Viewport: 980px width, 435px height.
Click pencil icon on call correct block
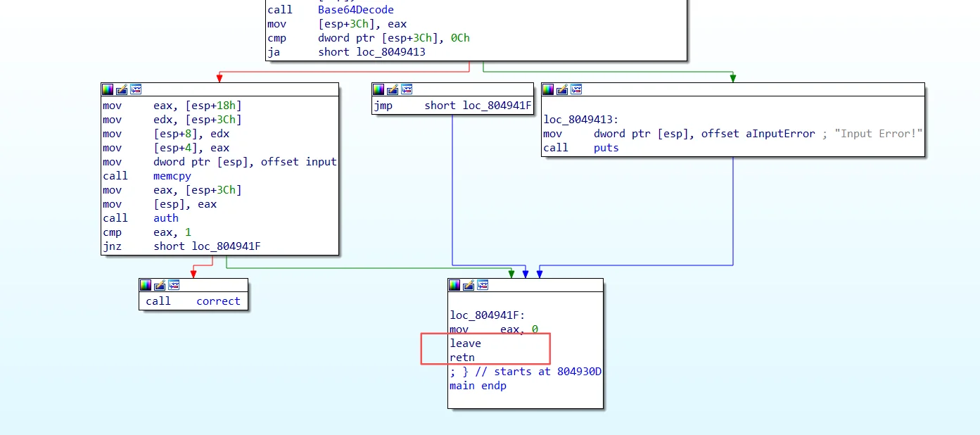160,285
